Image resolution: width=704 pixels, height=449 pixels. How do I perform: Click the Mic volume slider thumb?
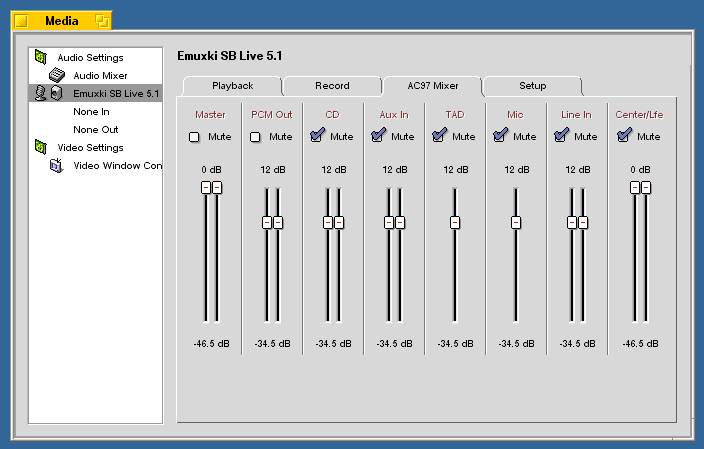[x=516, y=222]
